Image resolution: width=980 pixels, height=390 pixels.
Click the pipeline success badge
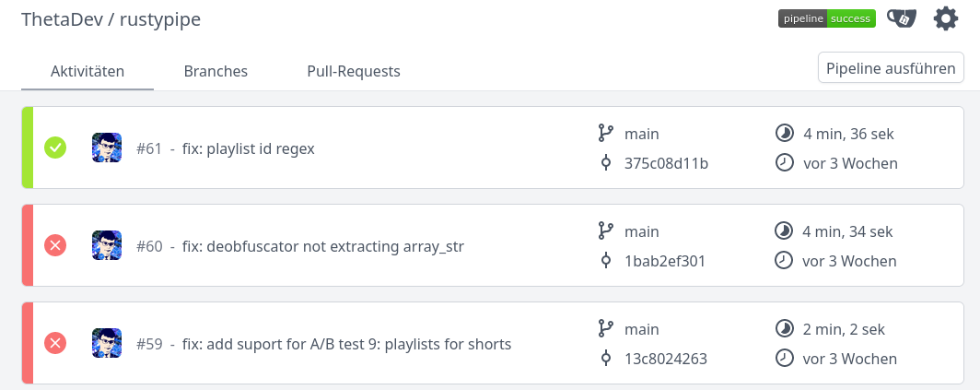(827, 18)
